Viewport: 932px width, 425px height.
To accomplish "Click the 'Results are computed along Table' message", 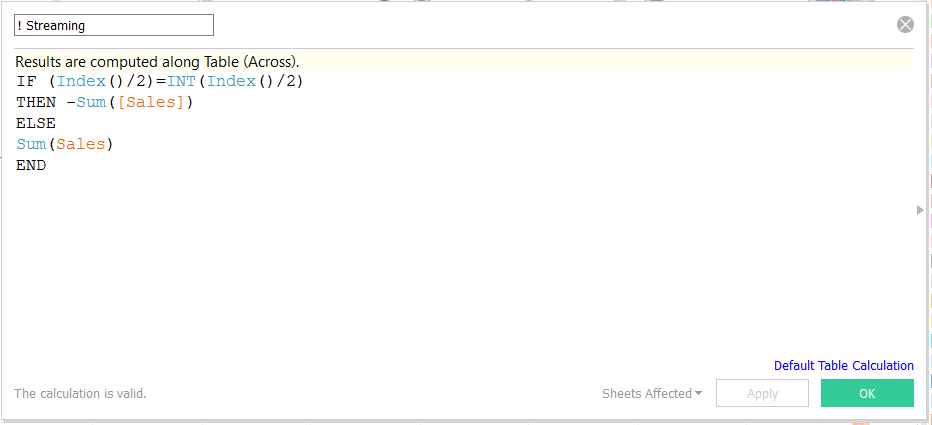I will (157, 62).
